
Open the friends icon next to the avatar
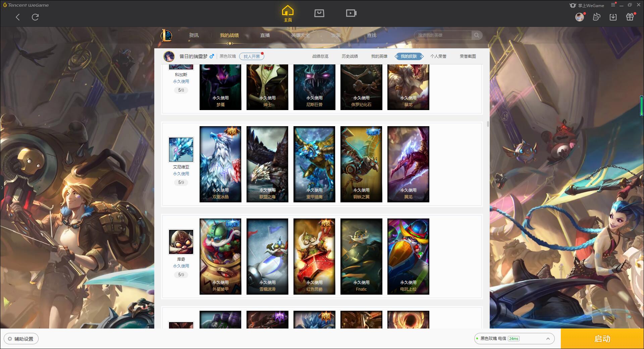click(596, 17)
